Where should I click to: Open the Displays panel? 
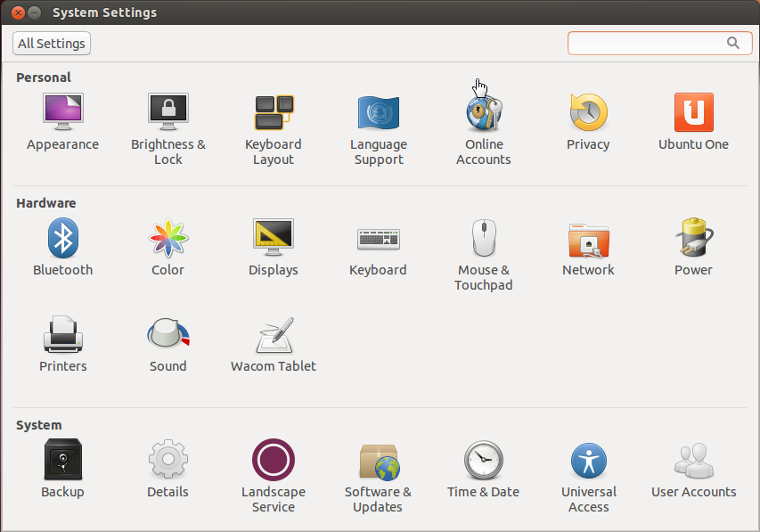pos(273,239)
